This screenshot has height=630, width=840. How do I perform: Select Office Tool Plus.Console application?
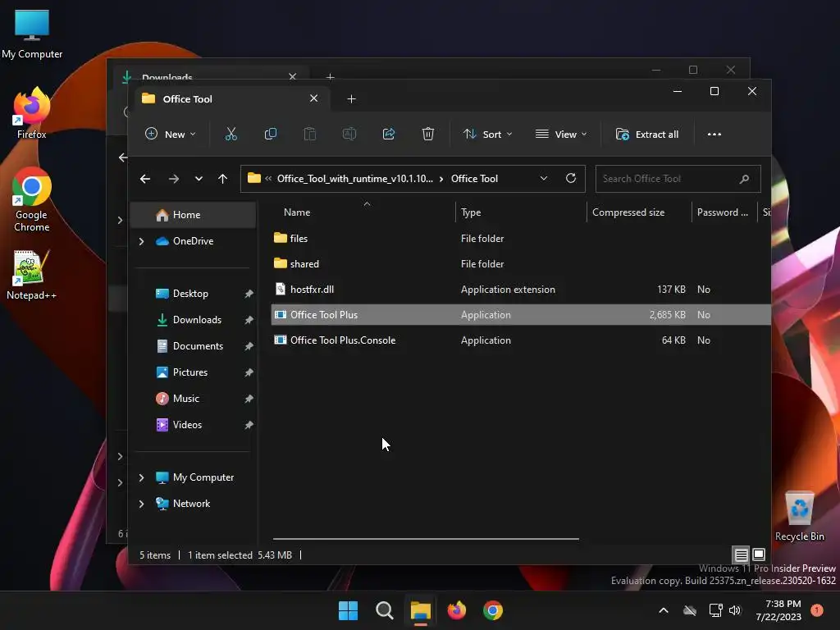coord(521,340)
